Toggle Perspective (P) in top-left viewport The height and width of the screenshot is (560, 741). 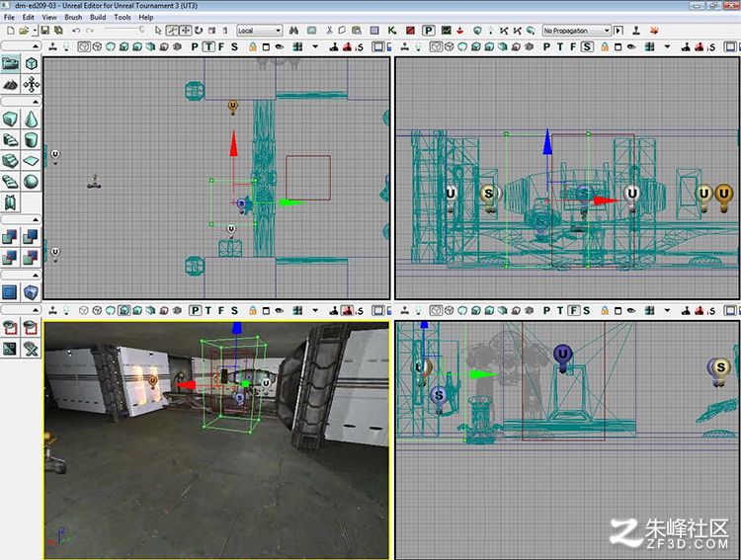195,46
